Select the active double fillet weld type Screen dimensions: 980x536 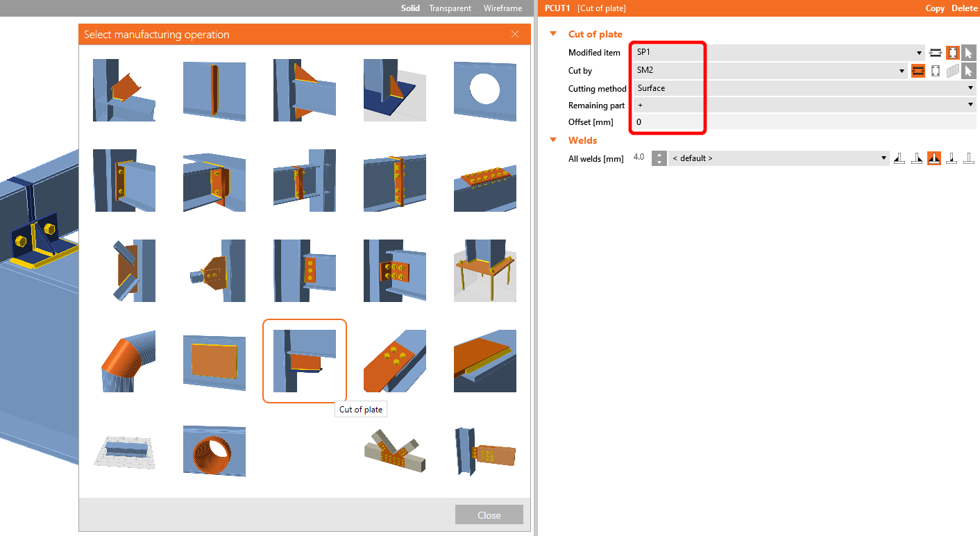click(x=934, y=158)
